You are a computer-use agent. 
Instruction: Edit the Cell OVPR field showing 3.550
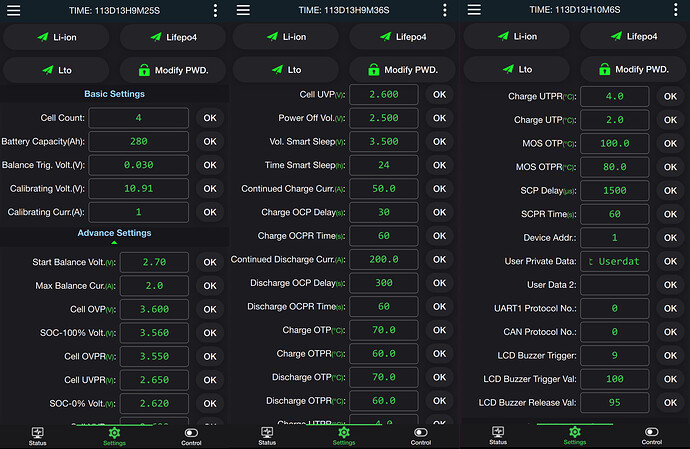[154, 357]
